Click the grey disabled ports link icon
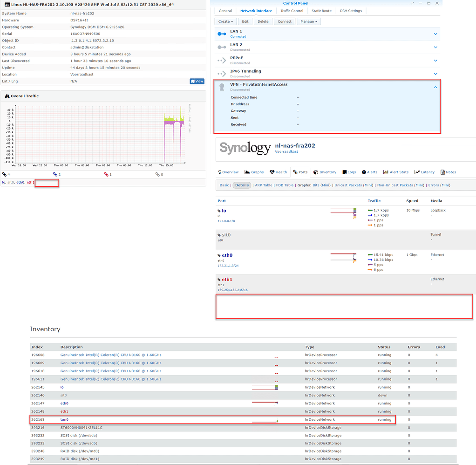This screenshot has height=465, width=476. click(x=157, y=174)
